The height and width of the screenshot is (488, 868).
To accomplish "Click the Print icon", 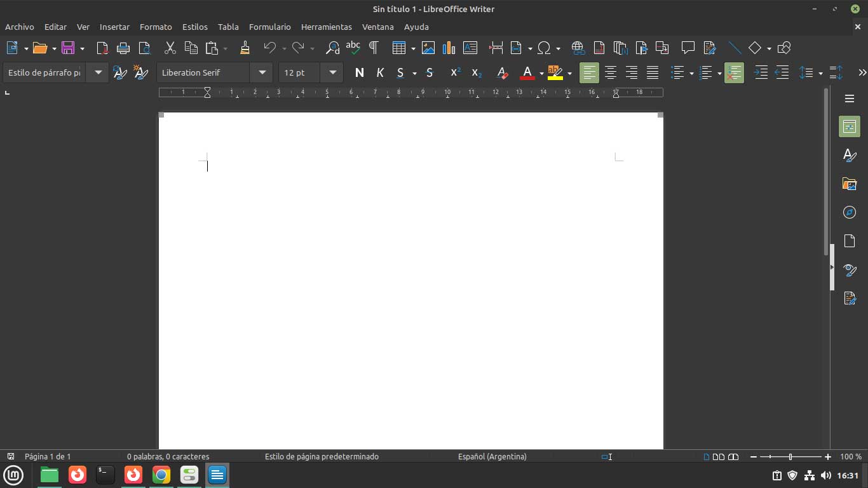I will click(123, 48).
